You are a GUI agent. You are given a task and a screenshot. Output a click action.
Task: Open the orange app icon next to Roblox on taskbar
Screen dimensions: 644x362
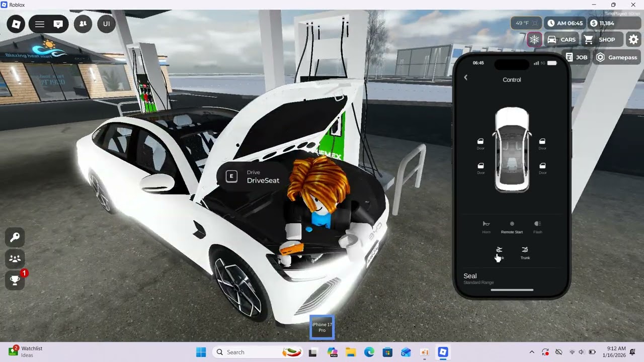(x=424, y=352)
